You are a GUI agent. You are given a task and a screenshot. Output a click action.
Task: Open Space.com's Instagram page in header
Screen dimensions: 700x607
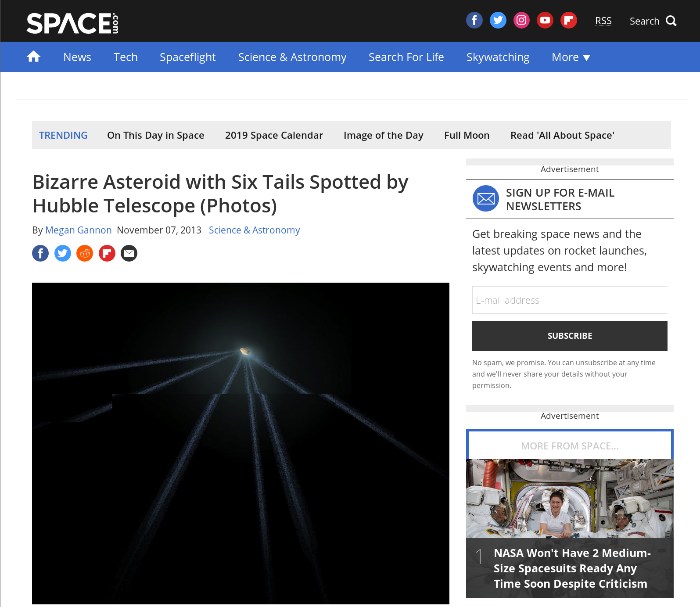521,20
